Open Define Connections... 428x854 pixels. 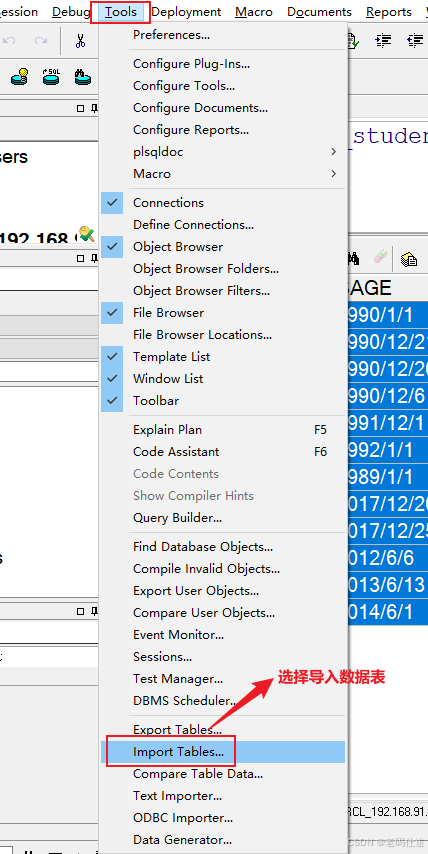tap(223, 224)
